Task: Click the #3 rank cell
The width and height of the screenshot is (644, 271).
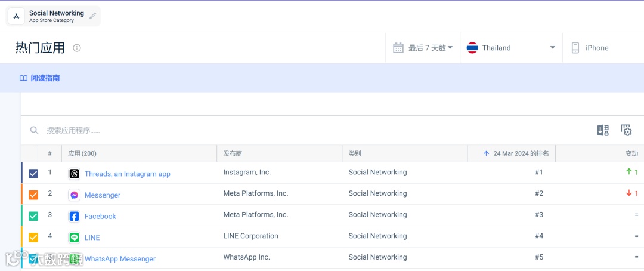Action: tap(539, 215)
